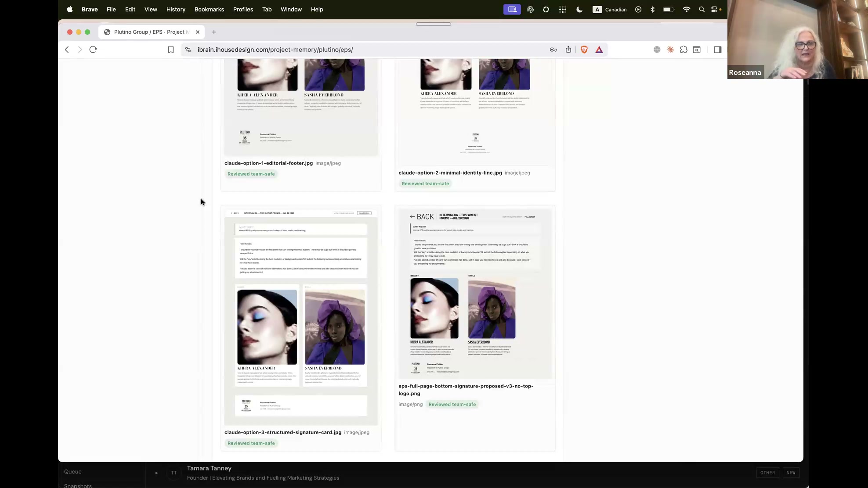Select the Plutino Group / EPS tab
The height and width of the screenshot is (488, 868).
[151, 32]
